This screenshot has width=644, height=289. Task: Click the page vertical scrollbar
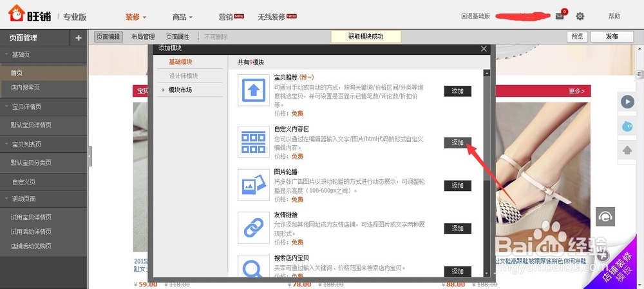[x=639, y=75]
